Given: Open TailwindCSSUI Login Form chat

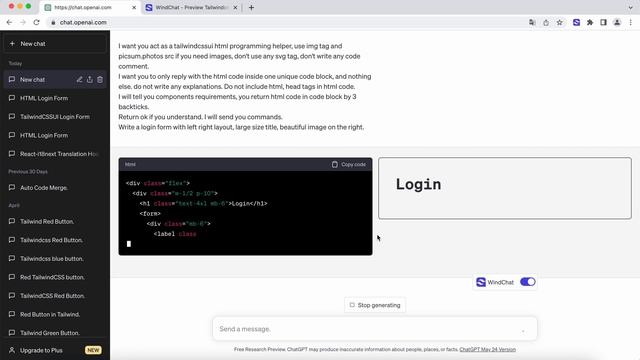Looking at the screenshot, I should coord(55,117).
